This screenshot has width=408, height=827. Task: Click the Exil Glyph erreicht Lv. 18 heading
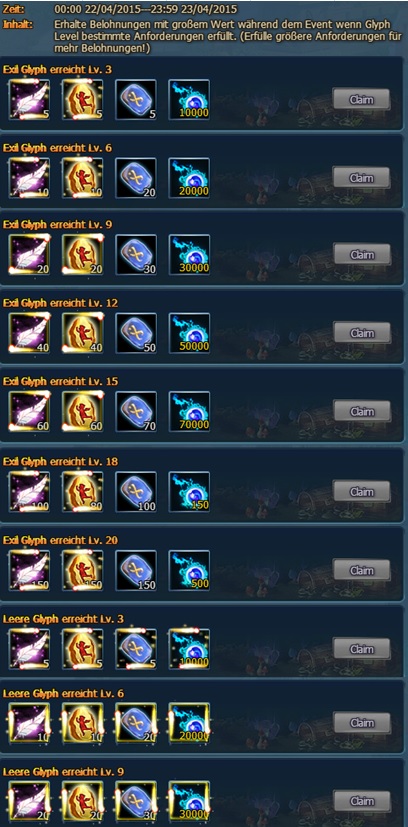(61, 461)
